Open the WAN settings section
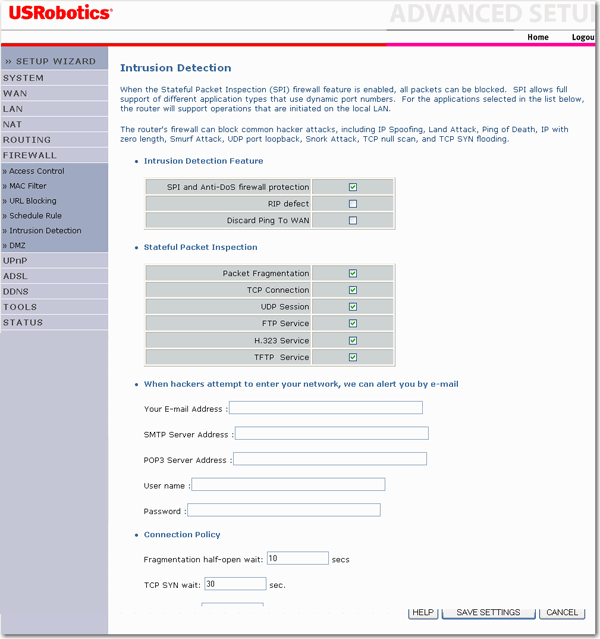 tap(15, 93)
